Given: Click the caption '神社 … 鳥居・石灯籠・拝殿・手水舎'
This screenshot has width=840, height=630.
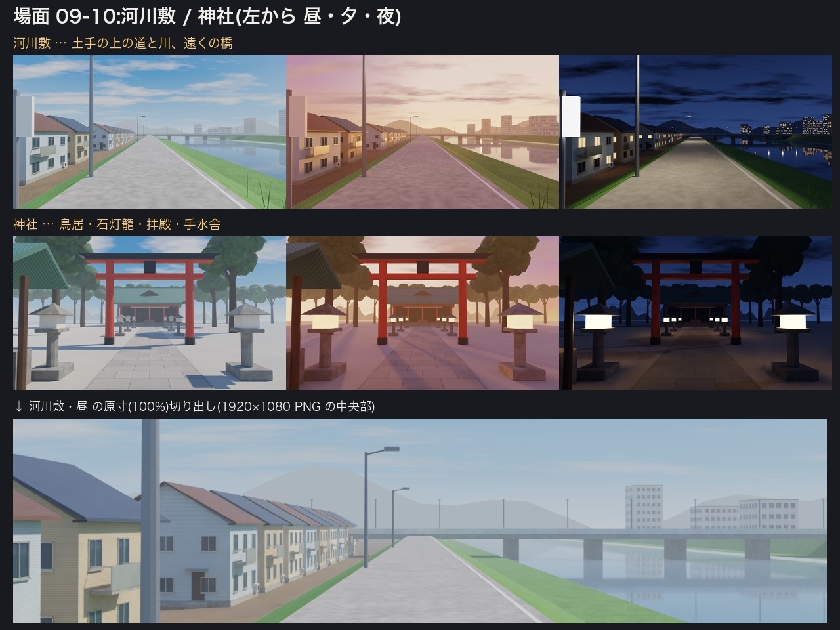Looking at the screenshot, I should (117, 224).
